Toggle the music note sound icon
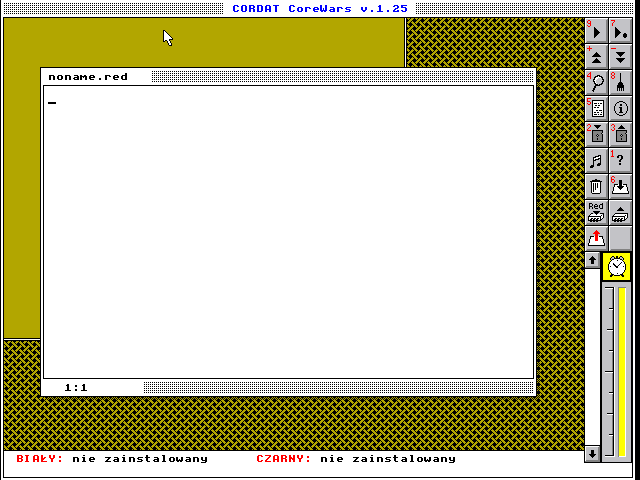The width and height of the screenshot is (640, 480). [x=596, y=160]
